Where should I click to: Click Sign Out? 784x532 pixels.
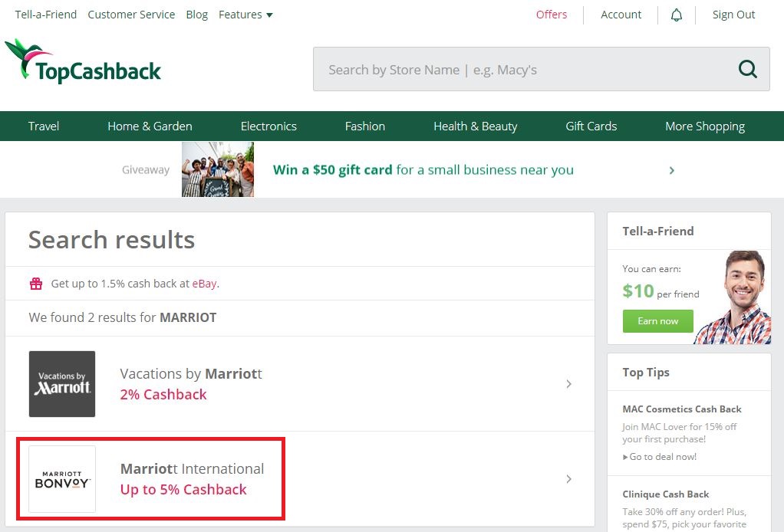click(x=733, y=15)
